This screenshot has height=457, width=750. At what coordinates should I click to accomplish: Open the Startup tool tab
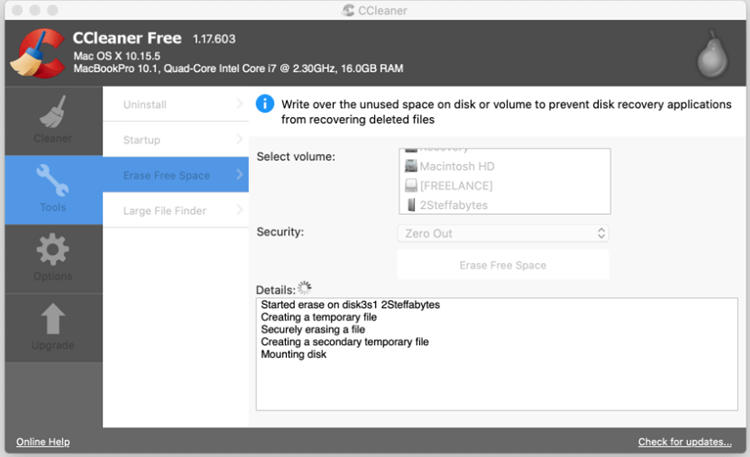click(176, 140)
